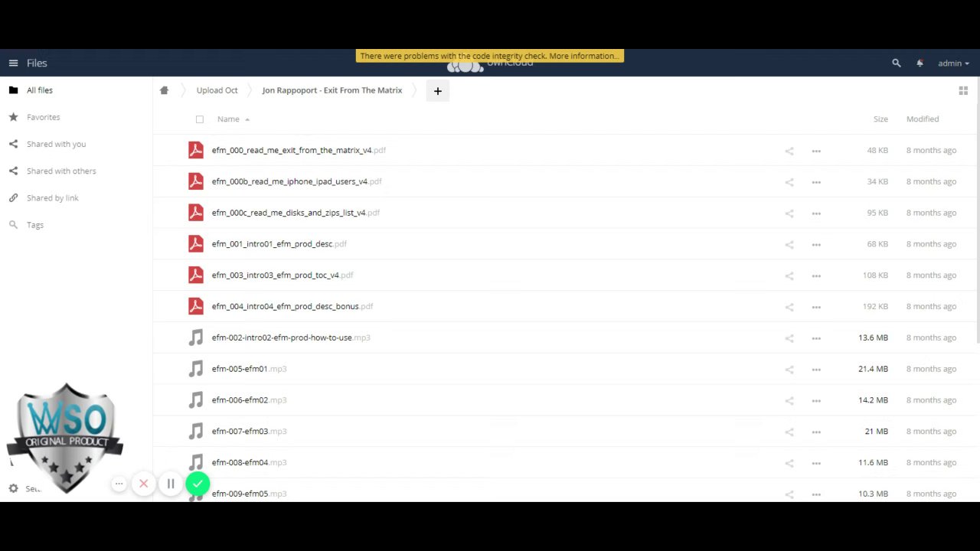
Task: Open more actions for efm_001_intro01_efm_prod_desc.pdf
Action: click(816, 244)
